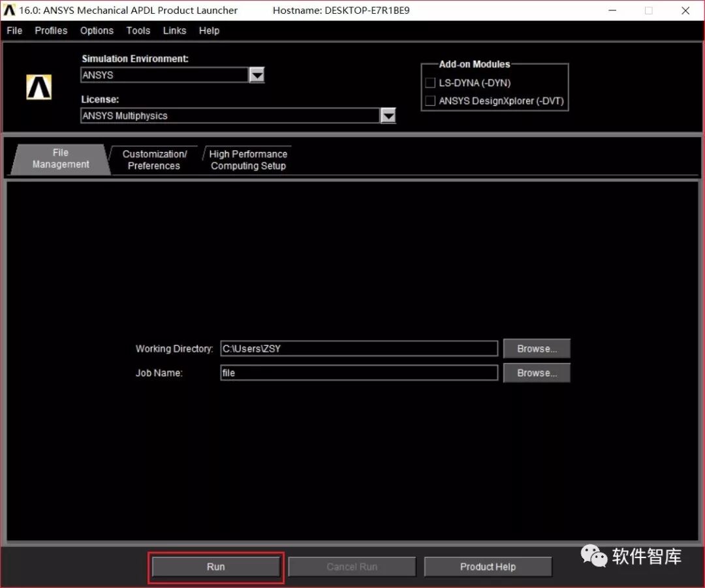
Task: Open Product Help
Action: (488, 567)
